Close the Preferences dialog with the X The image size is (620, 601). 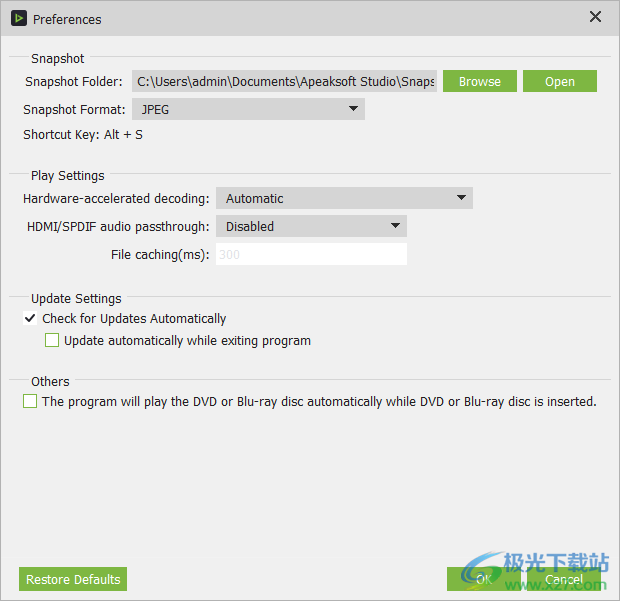pos(595,17)
